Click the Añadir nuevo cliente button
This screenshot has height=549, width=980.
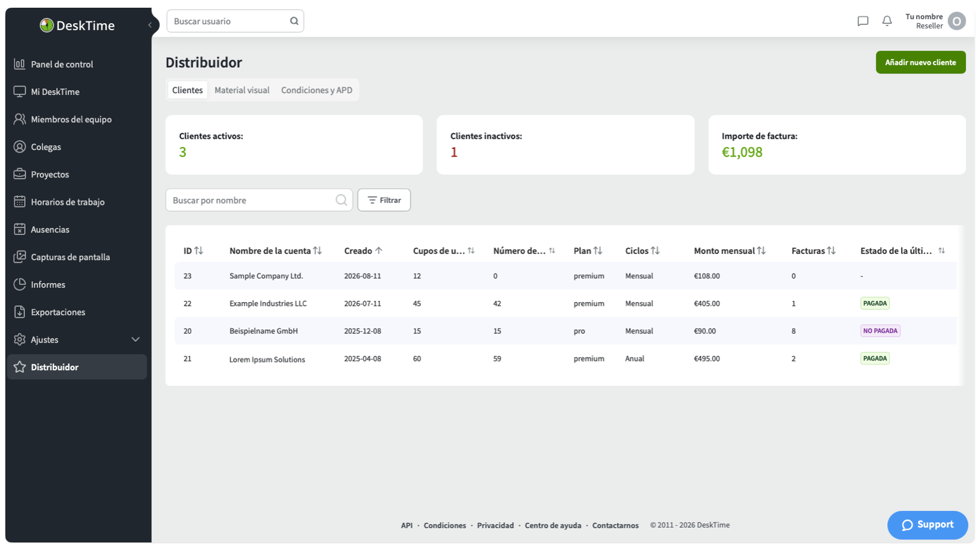[x=921, y=62]
